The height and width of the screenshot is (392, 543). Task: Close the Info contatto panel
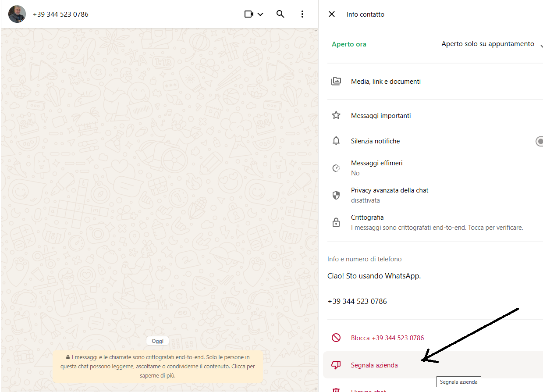pos(332,14)
